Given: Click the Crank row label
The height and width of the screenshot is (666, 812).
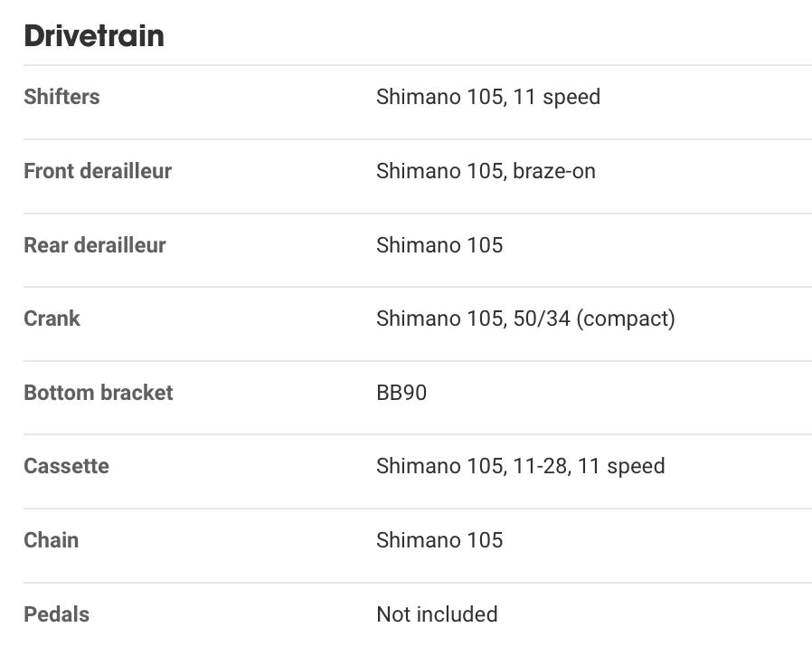Looking at the screenshot, I should click(52, 319).
